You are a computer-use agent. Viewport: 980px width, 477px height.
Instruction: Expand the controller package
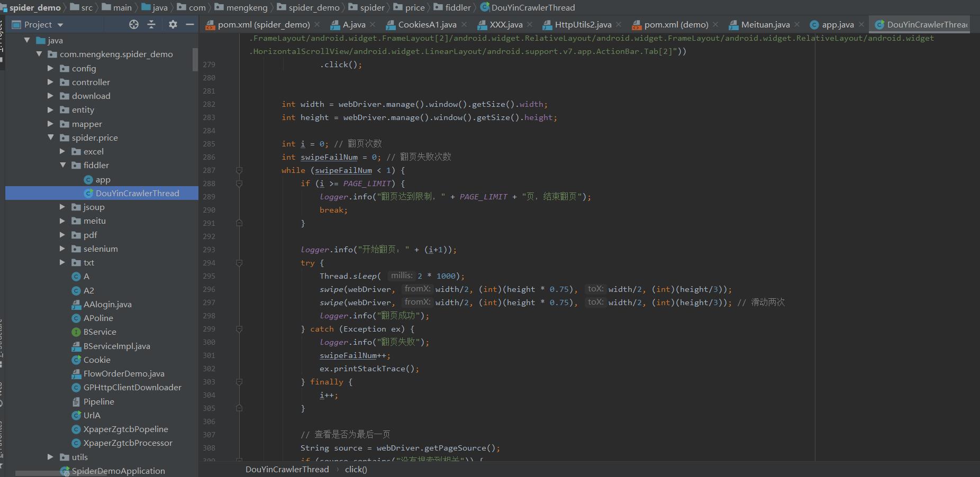[50, 82]
